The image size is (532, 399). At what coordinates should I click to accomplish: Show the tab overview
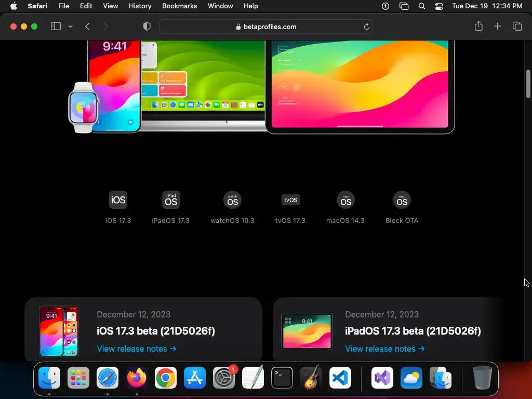tap(517, 26)
